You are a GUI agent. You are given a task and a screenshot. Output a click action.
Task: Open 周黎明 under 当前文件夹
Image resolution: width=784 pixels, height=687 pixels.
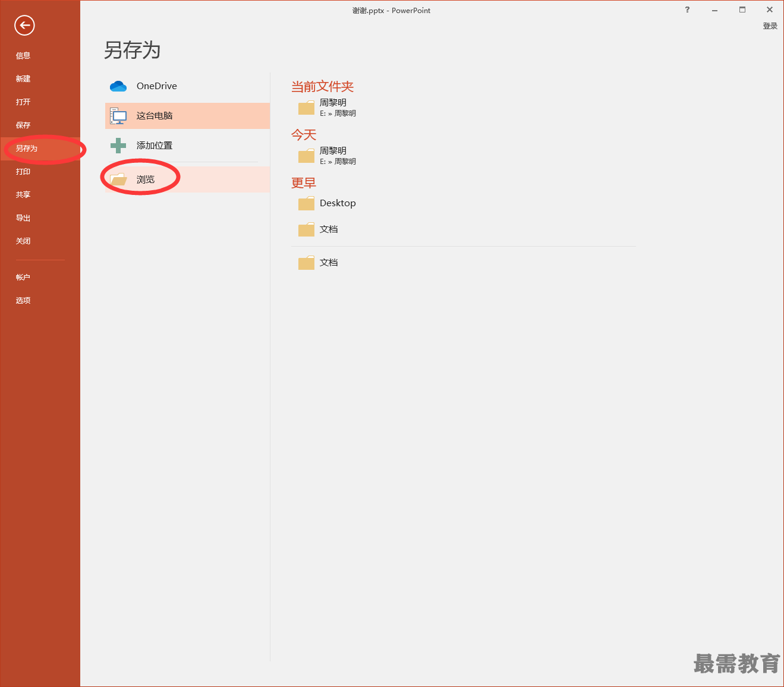pyautogui.click(x=333, y=103)
